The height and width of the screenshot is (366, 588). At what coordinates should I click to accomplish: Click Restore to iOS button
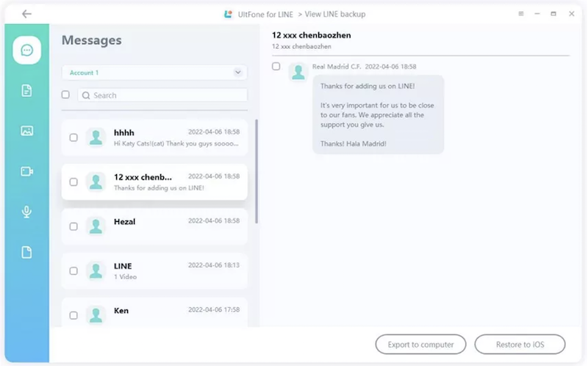pyautogui.click(x=520, y=344)
